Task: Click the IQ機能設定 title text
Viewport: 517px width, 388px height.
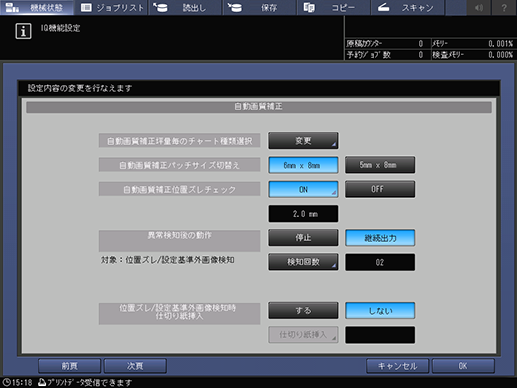Action: [x=60, y=28]
